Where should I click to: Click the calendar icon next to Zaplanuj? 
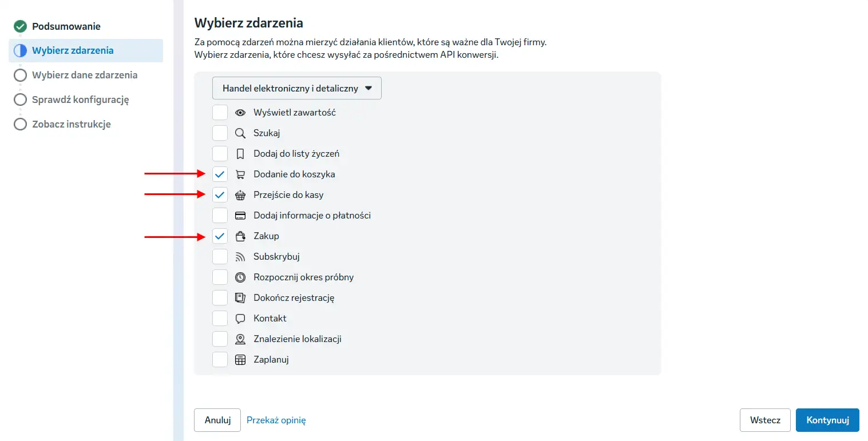[240, 359]
